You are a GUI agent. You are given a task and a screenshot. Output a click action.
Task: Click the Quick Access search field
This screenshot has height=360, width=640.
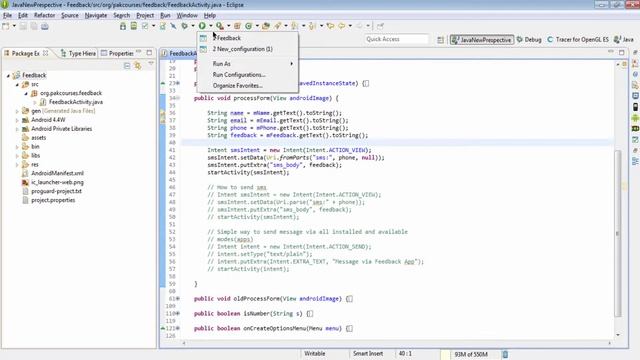click(x=396, y=39)
